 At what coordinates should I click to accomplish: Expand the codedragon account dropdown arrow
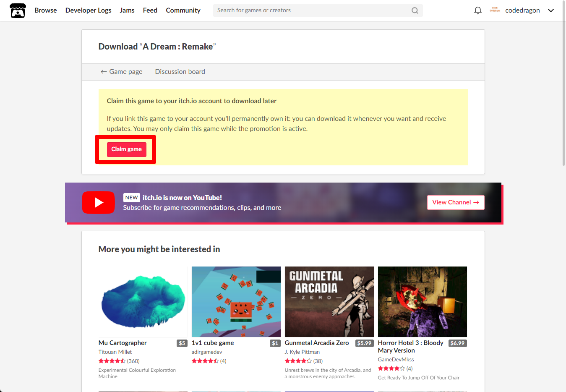[x=551, y=10]
